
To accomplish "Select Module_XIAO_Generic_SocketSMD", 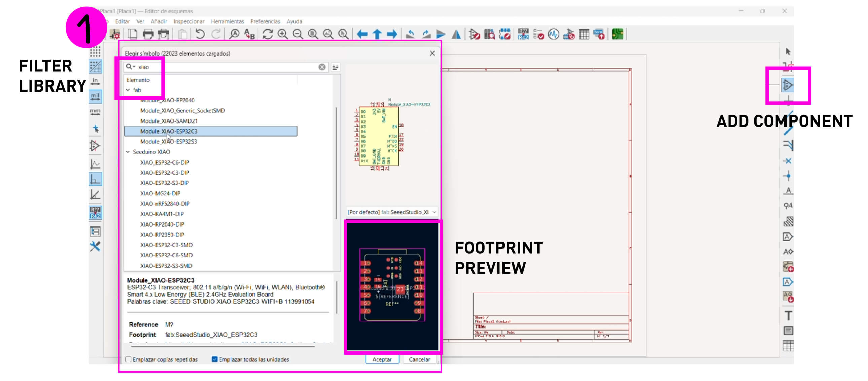I will tap(183, 110).
